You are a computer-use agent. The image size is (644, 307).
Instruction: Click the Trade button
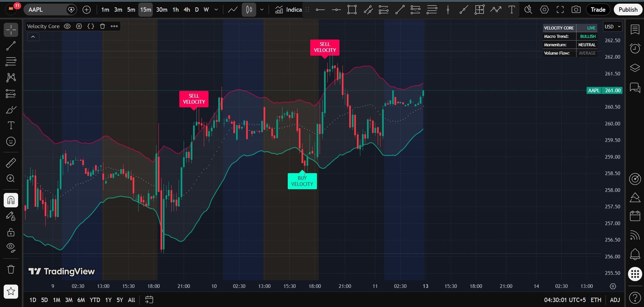598,10
